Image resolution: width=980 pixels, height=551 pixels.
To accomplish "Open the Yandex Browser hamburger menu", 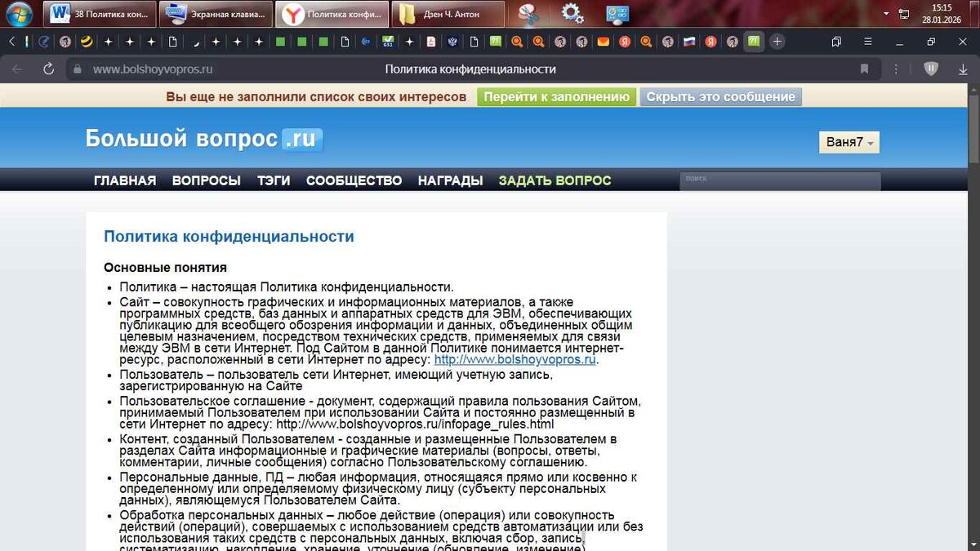I will pyautogui.click(x=868, y=42).
